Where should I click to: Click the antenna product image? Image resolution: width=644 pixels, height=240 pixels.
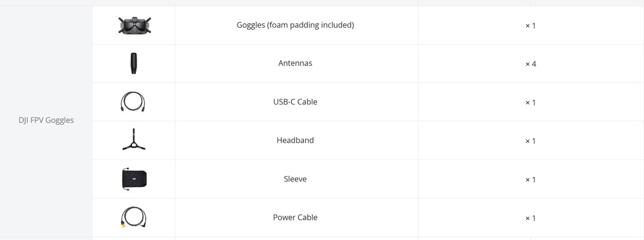[x=134, y=63]
